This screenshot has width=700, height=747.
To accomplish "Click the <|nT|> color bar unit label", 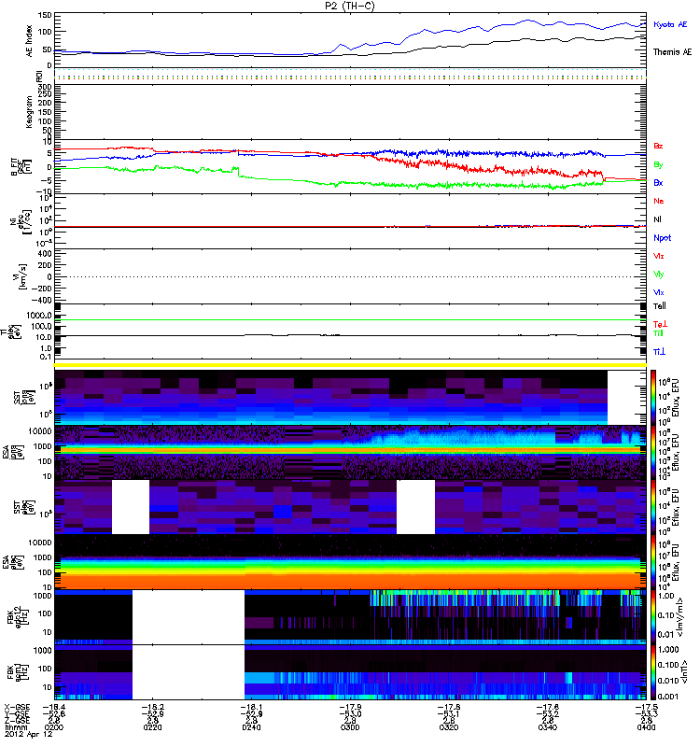I will coord(683,671).
